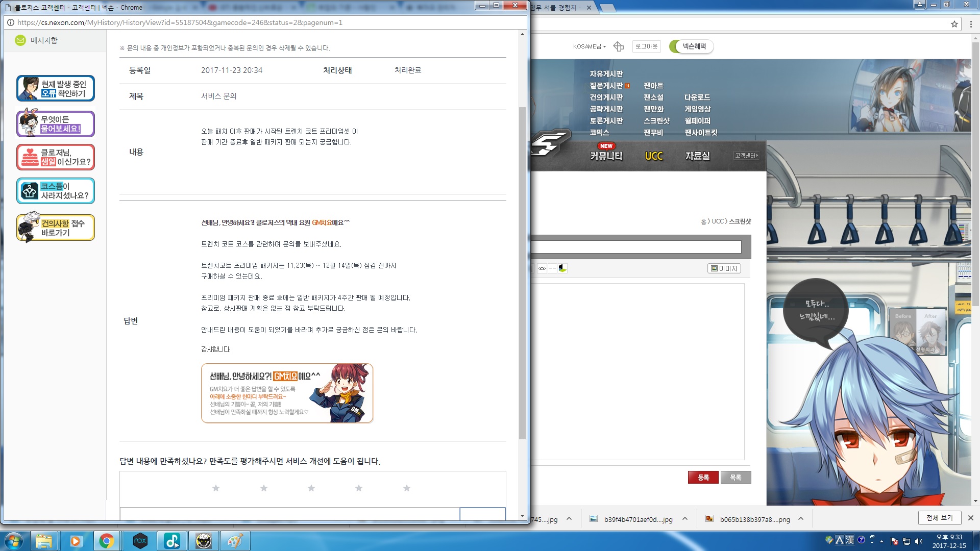This screenshot has height=551, width=980.
Task: Click the volume speaker tray icon
Action: pos(919,541)
